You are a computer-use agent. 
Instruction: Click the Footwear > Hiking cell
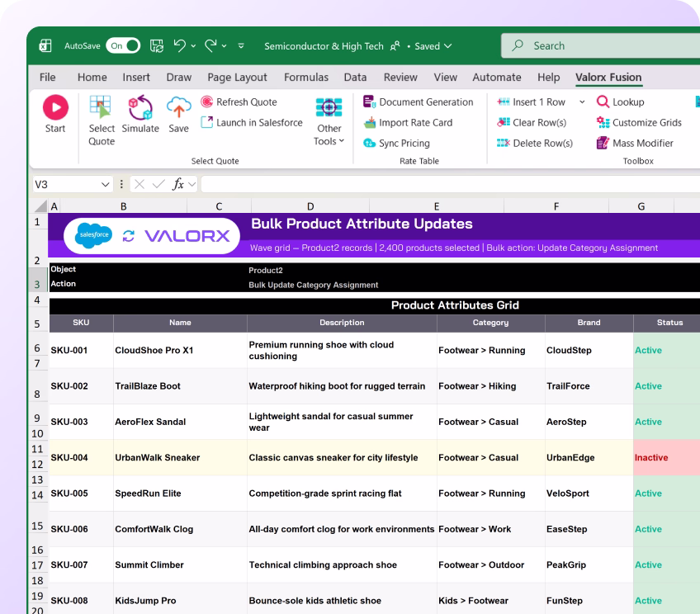[490, 386]
